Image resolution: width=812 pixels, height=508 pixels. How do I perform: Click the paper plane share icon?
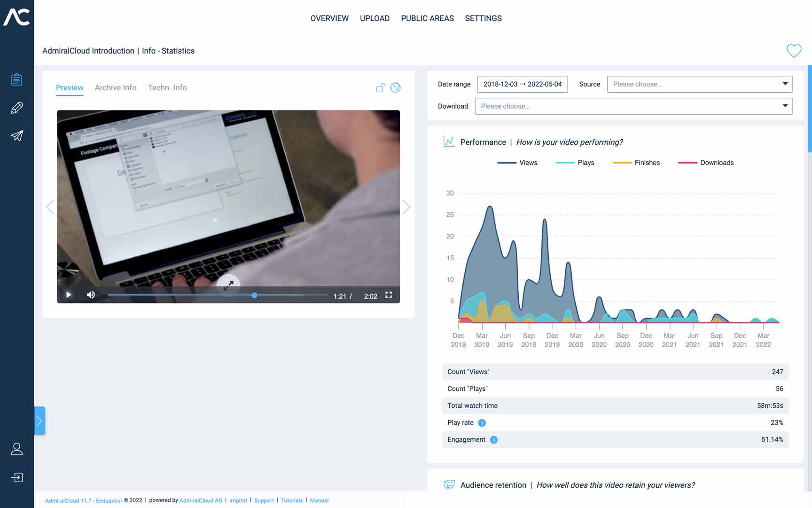click(x=17, y=136)
